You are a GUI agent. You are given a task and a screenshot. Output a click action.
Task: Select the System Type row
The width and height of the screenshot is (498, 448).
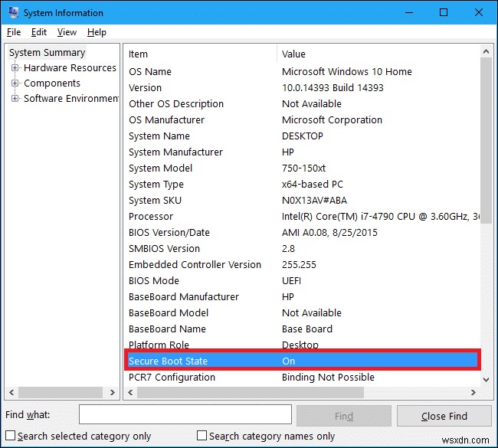302,184
